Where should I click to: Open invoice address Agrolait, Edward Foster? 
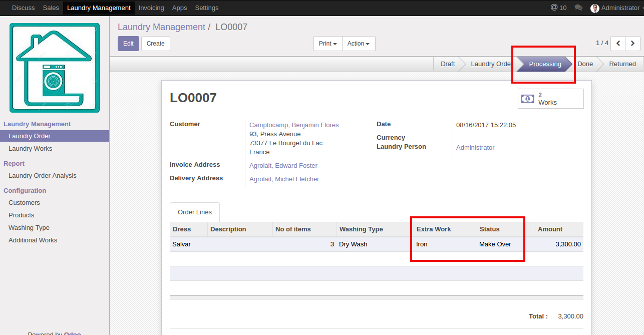point(283,166)
